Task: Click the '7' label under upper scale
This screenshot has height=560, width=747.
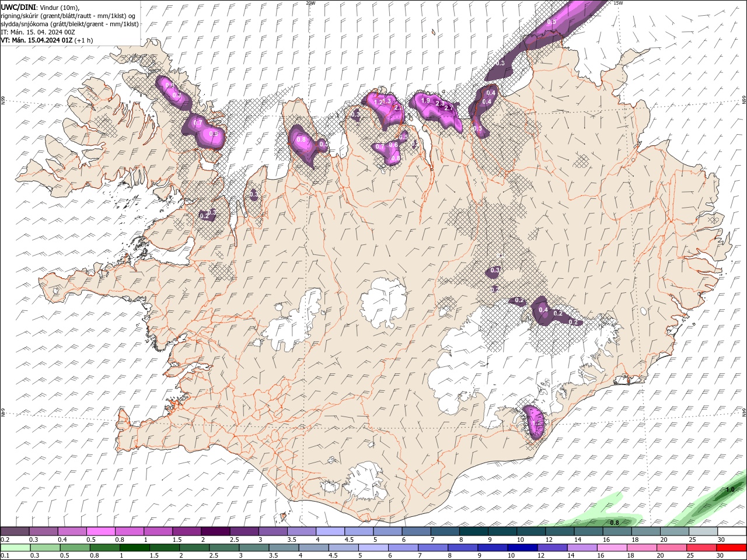Action: 432,540
